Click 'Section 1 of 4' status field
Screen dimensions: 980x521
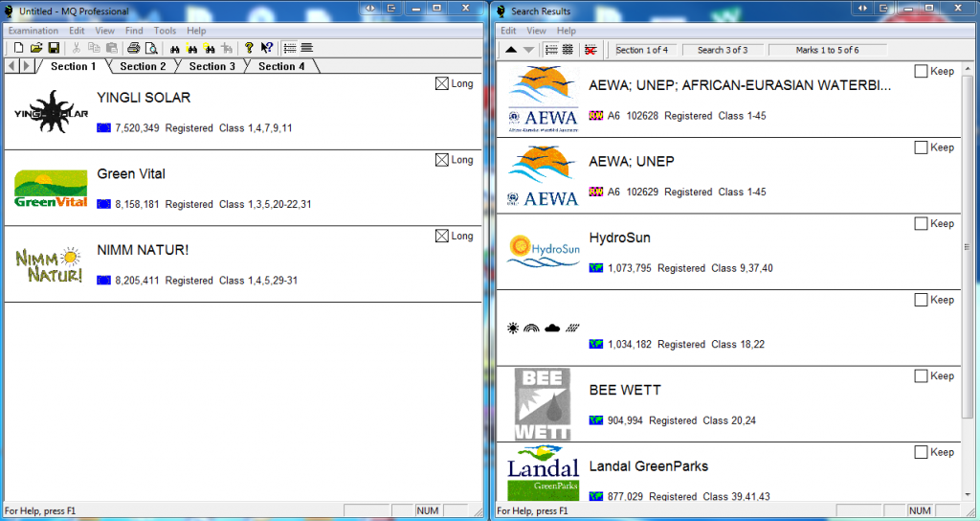click(644, 50)
